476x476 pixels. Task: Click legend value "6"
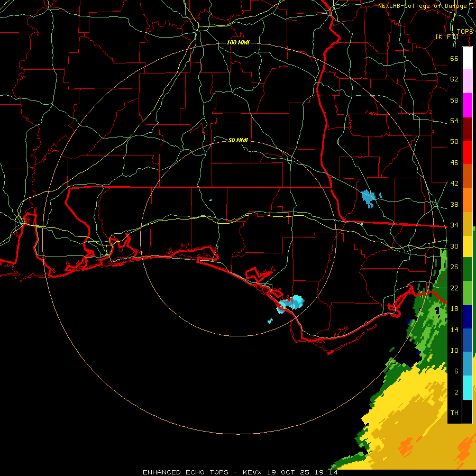click(x=456, y=371)
